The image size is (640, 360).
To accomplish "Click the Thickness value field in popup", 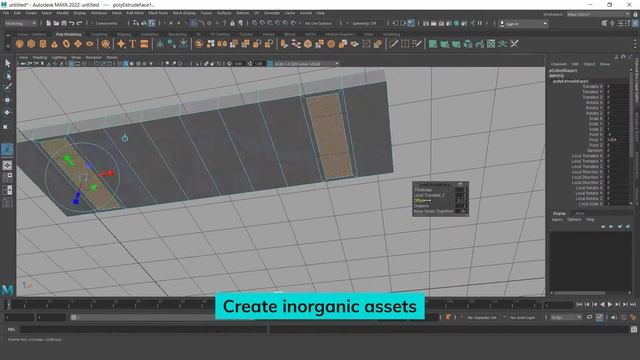I will click(x=461, y=190).
